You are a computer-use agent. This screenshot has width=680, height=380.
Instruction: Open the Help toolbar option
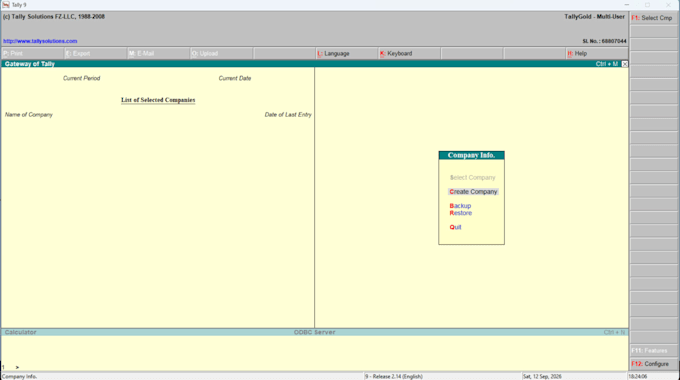597,53
